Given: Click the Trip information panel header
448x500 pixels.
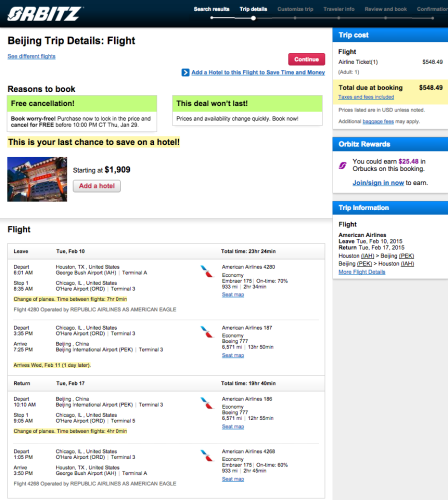Looking at the screenshot, I should tap(390, 208).
